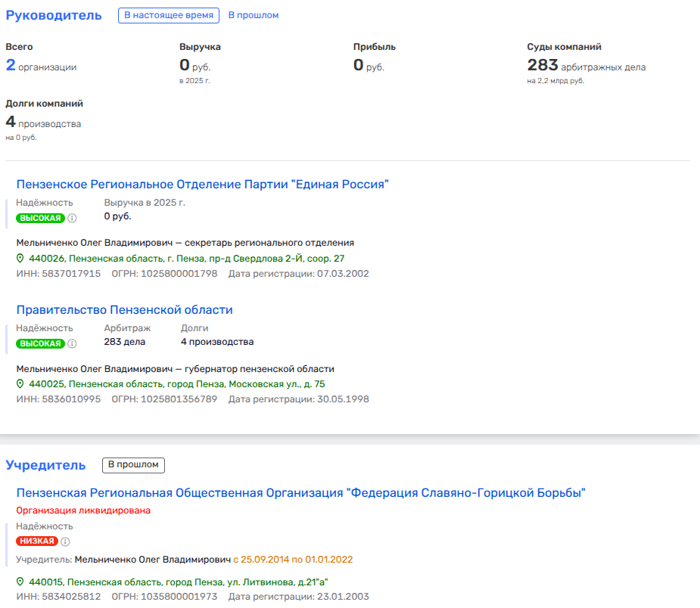Switch to the 'В настоящее время' tab

168,15
